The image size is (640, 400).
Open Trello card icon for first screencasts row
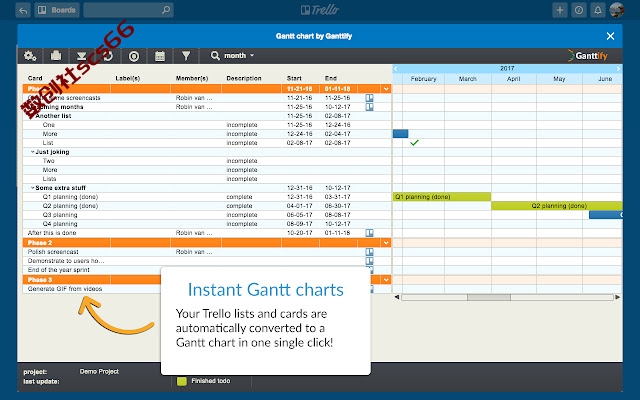click(x=369, y=98)
